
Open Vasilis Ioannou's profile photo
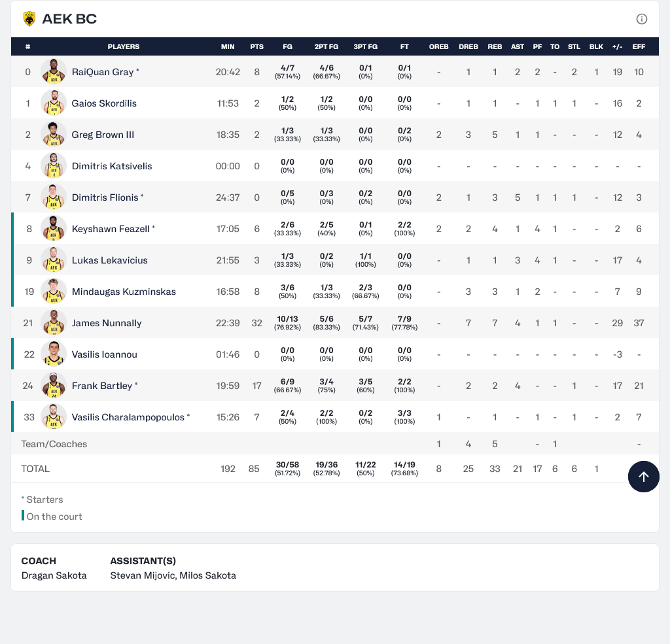[54, 354]
